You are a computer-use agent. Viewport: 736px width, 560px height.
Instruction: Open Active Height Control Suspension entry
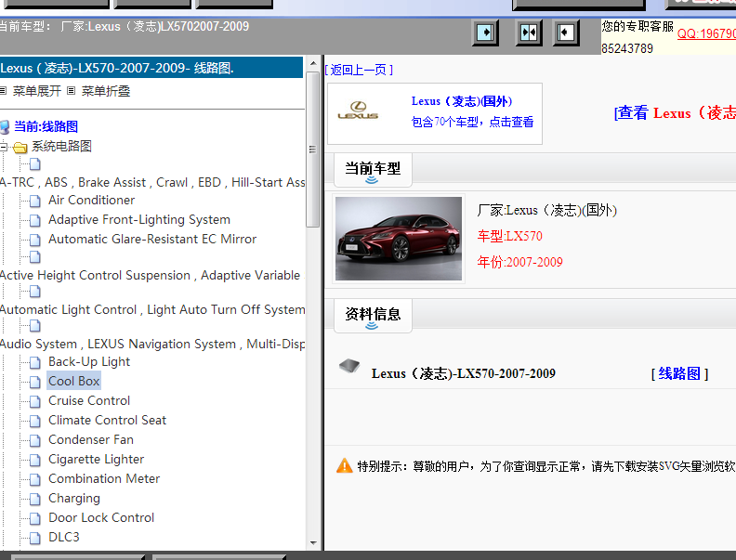click(152, 275)
